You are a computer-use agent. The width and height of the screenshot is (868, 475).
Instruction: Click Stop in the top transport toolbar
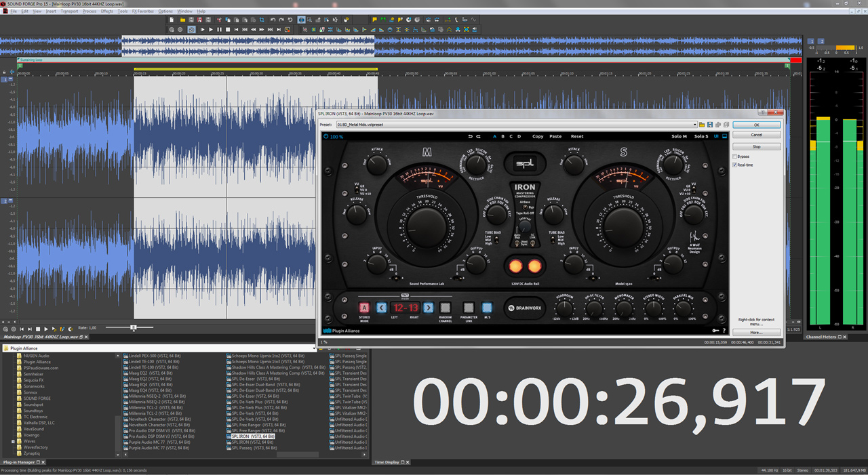228,30
